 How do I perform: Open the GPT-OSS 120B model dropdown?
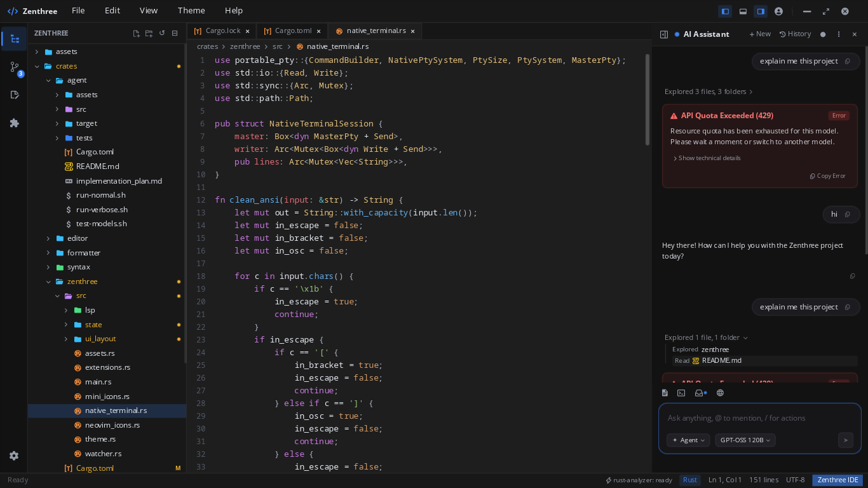(x=745, y=440)
